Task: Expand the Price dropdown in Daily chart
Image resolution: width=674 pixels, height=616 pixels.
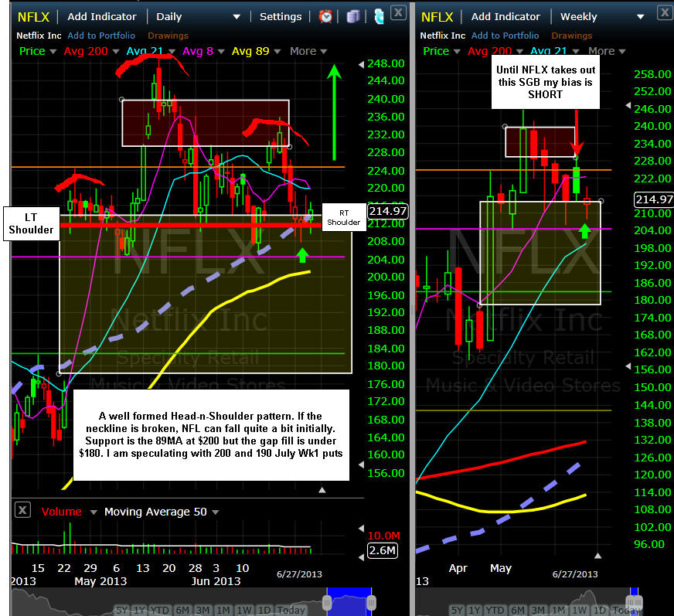Action: tap(53, 52)
